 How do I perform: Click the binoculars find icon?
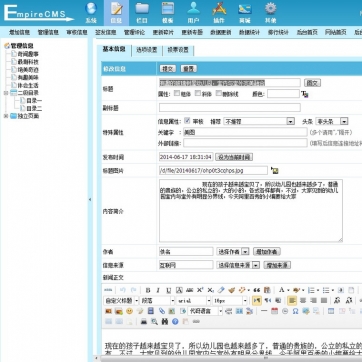(x=165, y=322)
